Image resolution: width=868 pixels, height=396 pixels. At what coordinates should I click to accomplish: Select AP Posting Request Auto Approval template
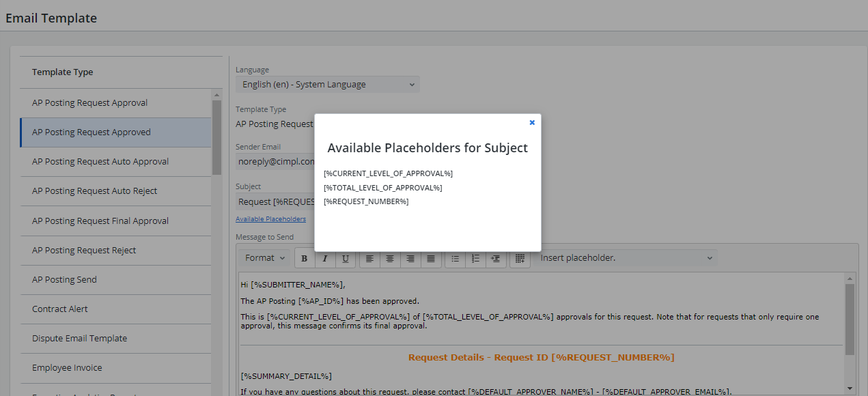click(x=100, y=162)
